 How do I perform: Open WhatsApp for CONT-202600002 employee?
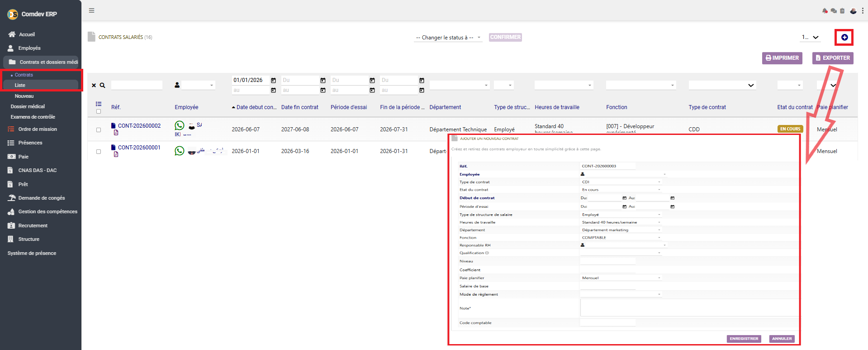click(180, 125)
